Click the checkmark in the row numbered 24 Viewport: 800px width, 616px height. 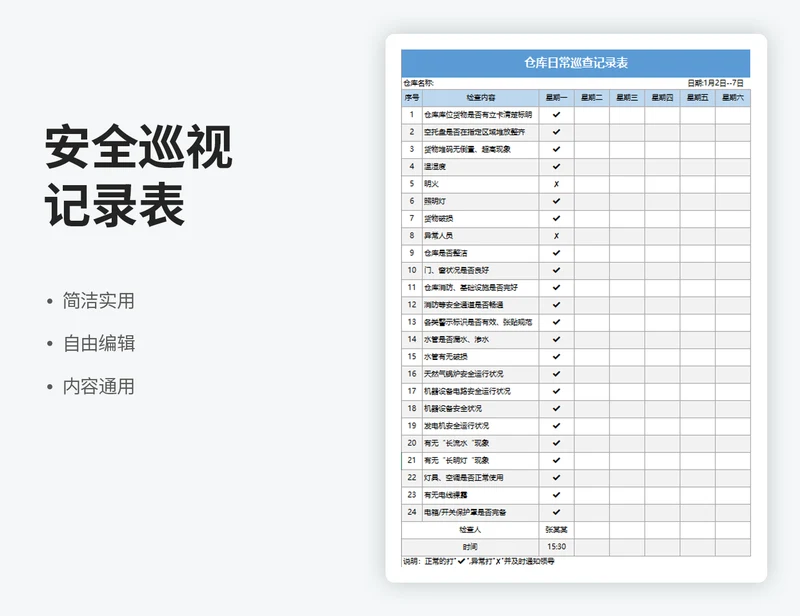pos(556,512)
